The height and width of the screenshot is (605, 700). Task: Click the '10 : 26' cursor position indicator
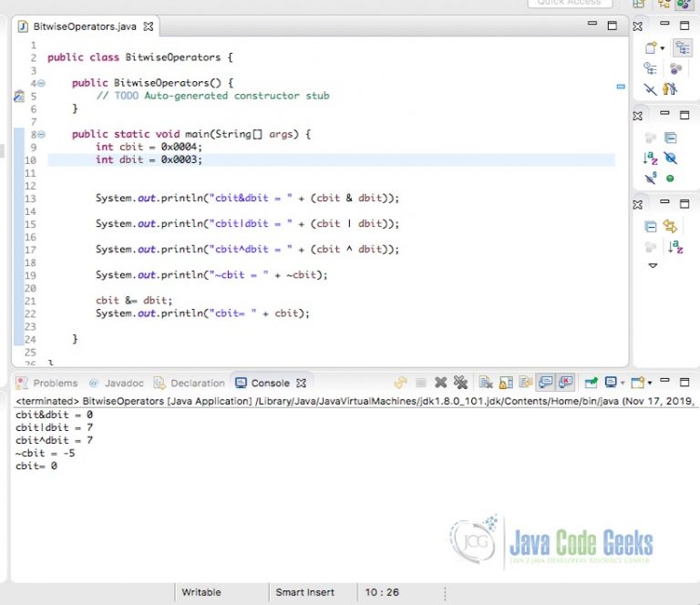pos(382,592)
